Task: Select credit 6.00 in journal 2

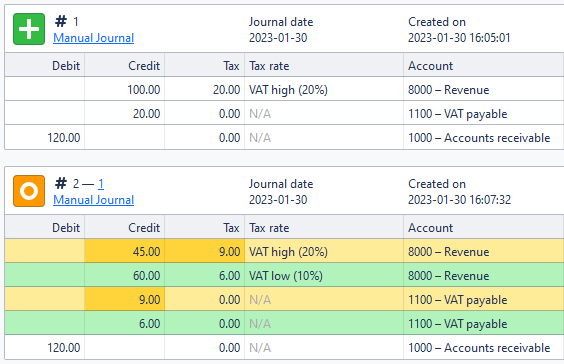Action: click(x=124, y=323)
